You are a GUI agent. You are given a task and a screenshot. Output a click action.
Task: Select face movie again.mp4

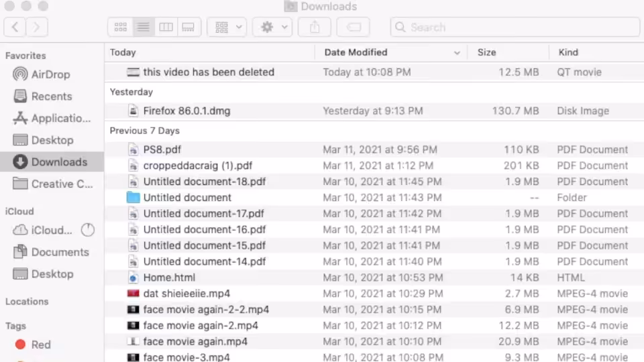click(374, 341)
